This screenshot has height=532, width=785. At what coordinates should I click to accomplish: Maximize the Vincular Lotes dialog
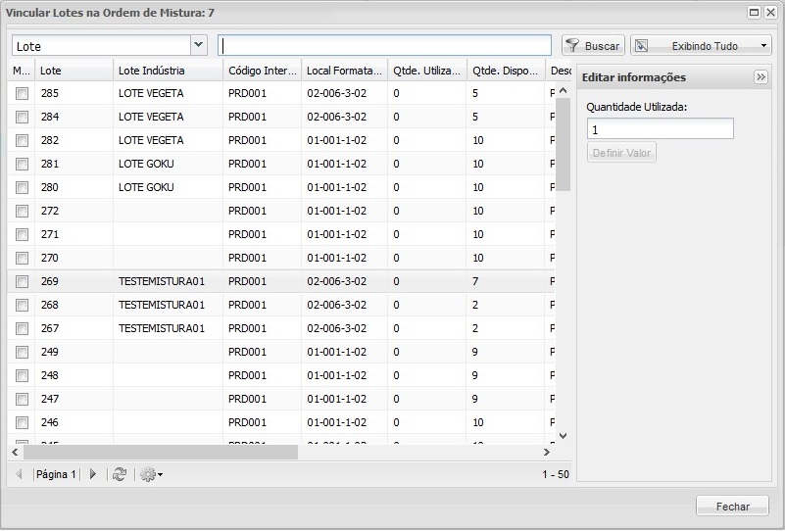tap(754, 12)
